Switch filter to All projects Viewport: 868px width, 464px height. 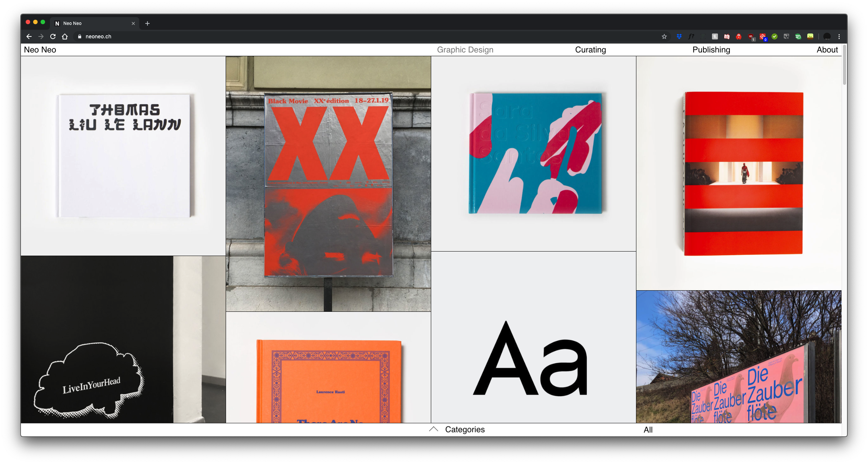[x=648, y=430]
